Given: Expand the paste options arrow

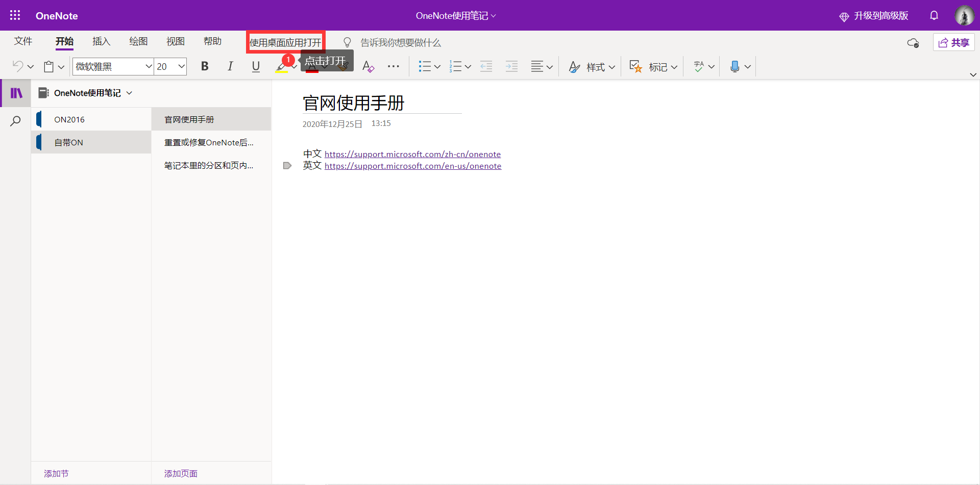Looking at the screenshot, I should click(61, 67).
